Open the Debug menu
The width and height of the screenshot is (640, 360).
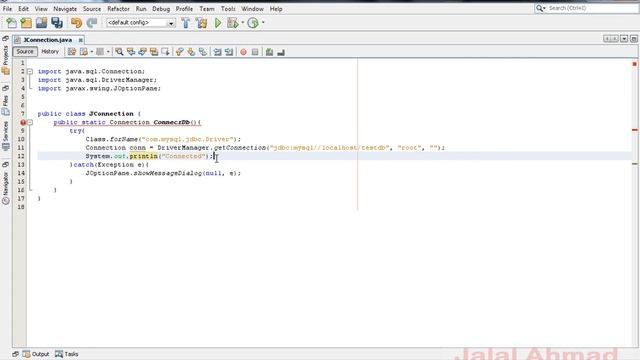pyautogui.click(x=161, y=9)
